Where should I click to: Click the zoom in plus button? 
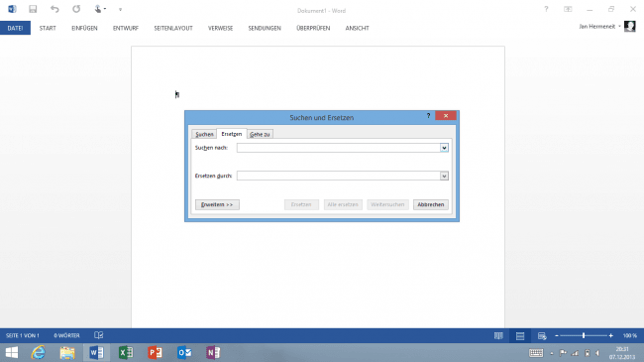(x=610, y=336)
